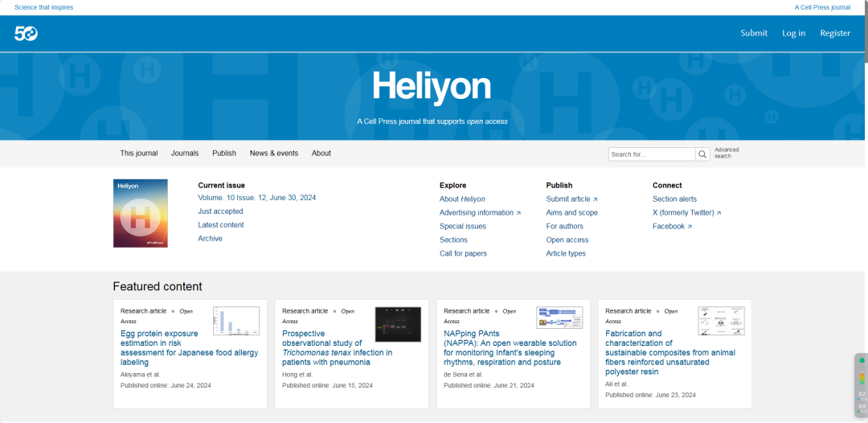Open Just accepted articles
This screenshot has height=423, width=868.
[220, 211]
